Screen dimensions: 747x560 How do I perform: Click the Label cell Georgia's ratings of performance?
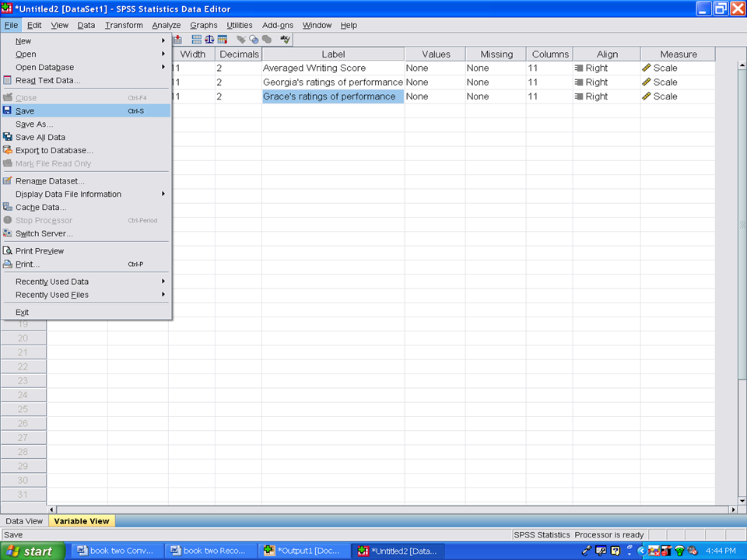332,82
